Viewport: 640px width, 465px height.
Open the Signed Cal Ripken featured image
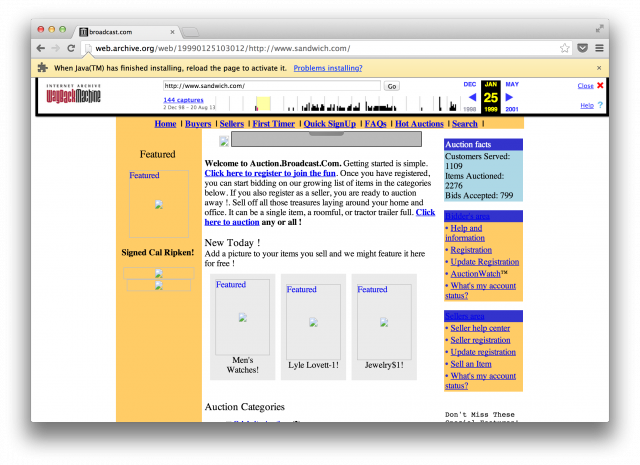point(159,204)
